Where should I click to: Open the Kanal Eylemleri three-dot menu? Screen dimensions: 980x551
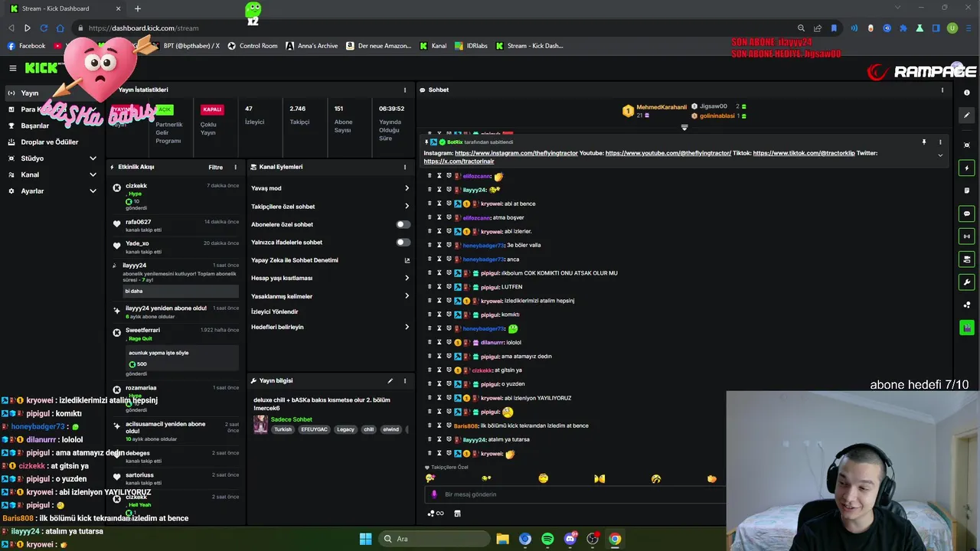click(x=405, y=167)
